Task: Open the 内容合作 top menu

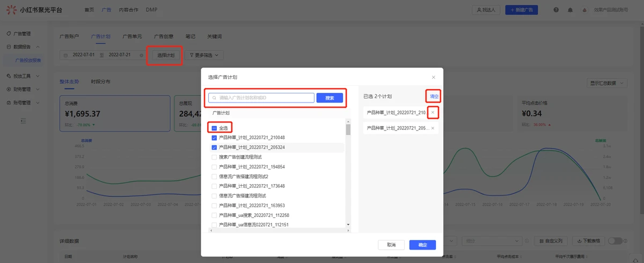Action: click(x=128, y=10)
